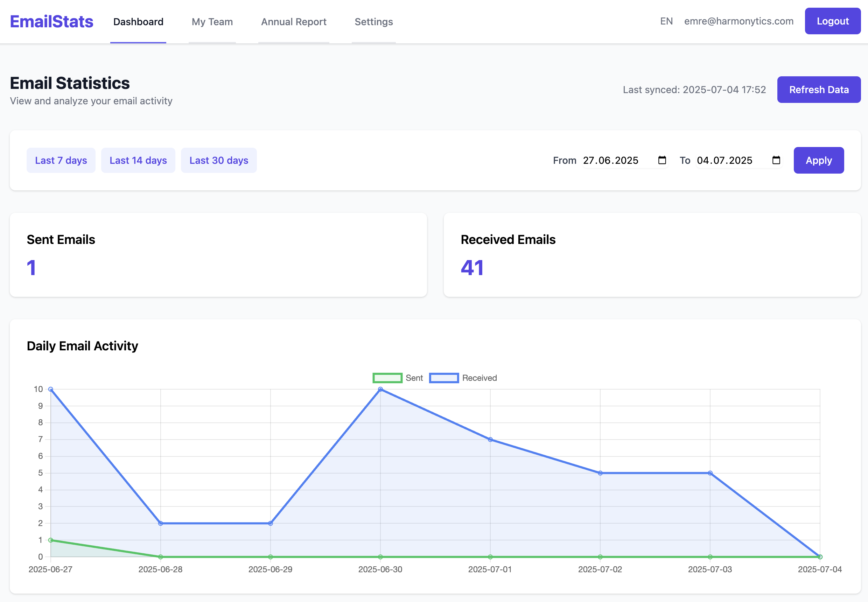
Task: Open the EN language selector
Action: (x=666, y=21)
